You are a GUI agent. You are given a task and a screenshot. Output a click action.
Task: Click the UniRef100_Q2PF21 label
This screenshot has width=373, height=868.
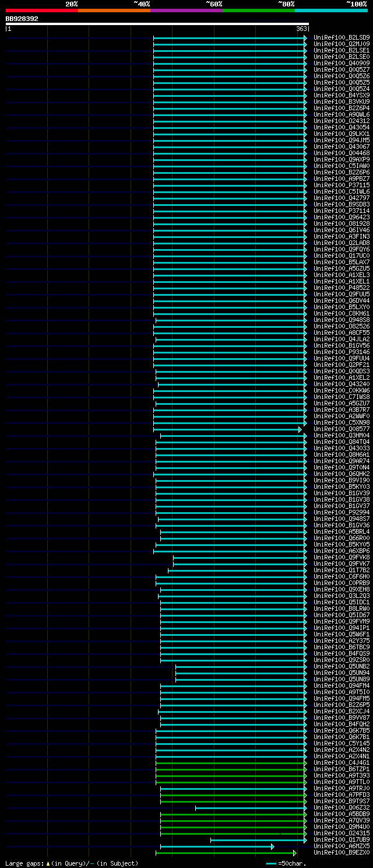[x=342, y=365]
